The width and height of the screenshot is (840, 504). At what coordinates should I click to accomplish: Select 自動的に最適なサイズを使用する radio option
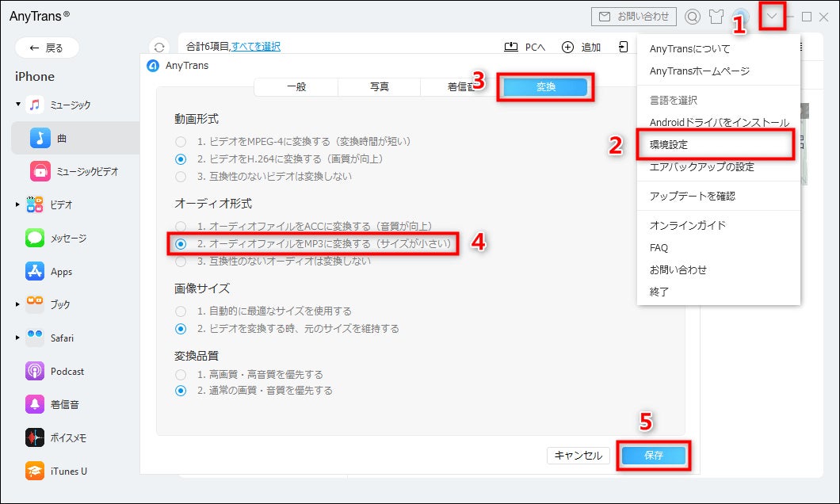(181, 311)
